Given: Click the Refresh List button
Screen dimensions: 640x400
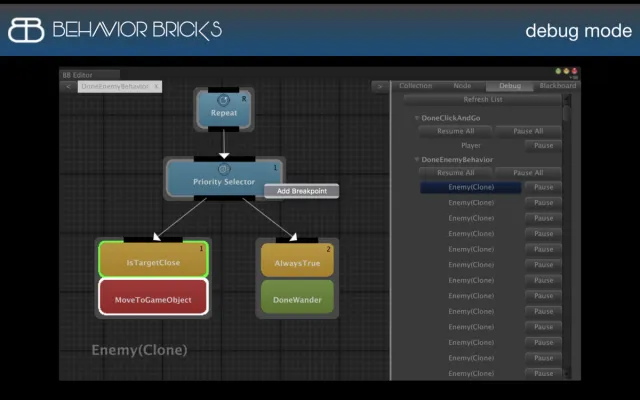Looking at the screenshot, I should click(483, 100).
